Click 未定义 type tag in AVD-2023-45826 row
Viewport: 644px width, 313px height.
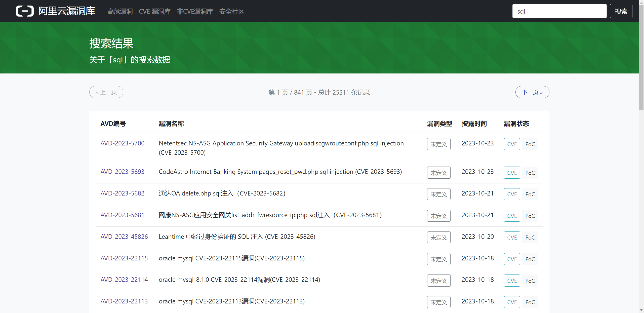click(x=439, y=238)
